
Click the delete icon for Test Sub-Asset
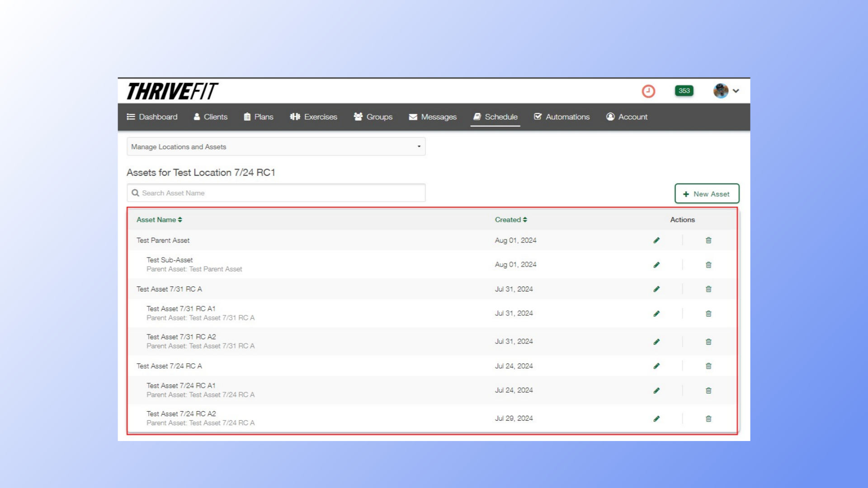[708, 264]
